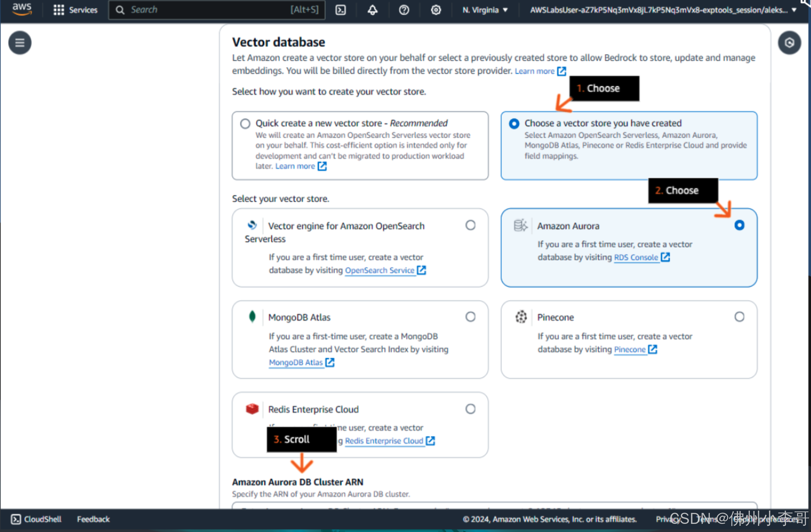Select the MongoDB Atlas radio button
The height and width of the screenshot is (532, 811).
coord(470,316)
